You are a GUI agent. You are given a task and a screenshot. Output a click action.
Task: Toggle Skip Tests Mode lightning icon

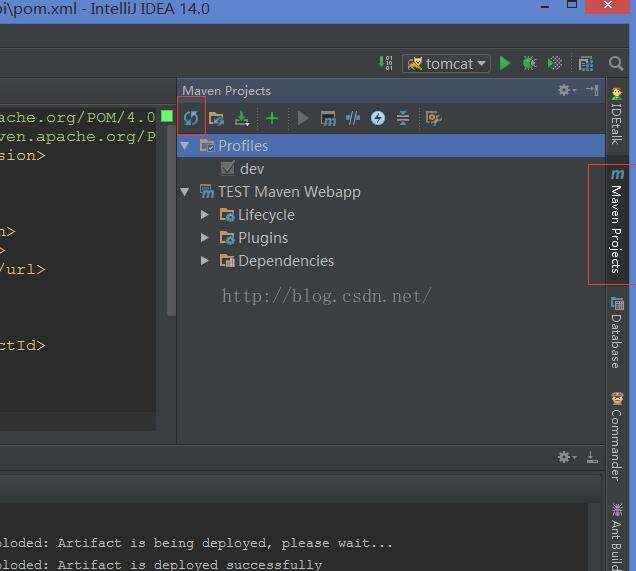pos(377,118)
